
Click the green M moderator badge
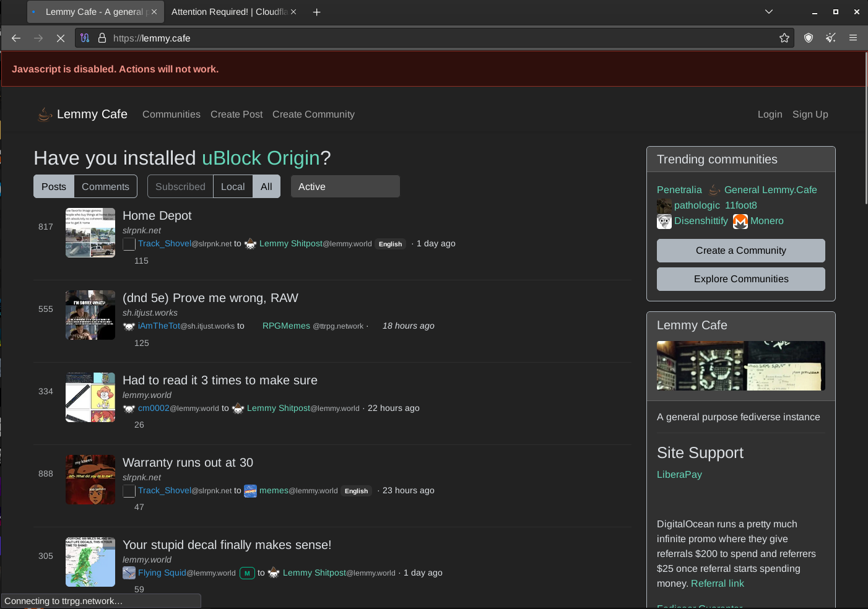(x=247, y=573)
